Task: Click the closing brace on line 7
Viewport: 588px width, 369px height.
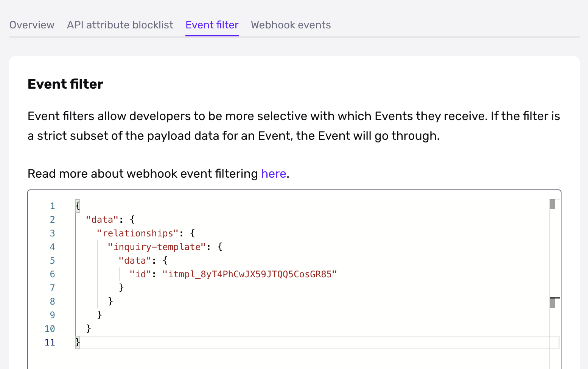Action: click(x=121, y=288)
